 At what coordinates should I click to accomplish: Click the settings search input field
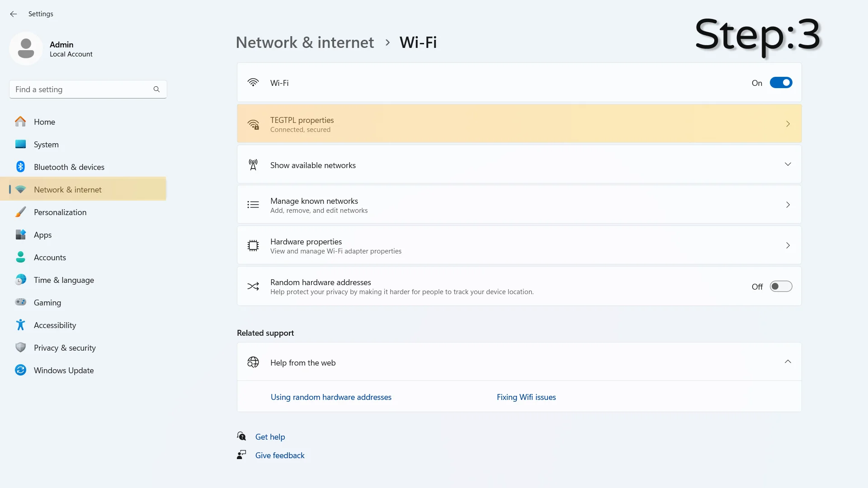point(88,89)
